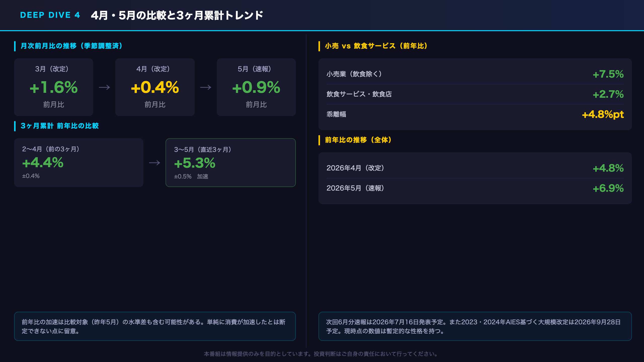Select the +5.3% value
Viewport: 644px width, 362px height.
(x=195, y=163)
